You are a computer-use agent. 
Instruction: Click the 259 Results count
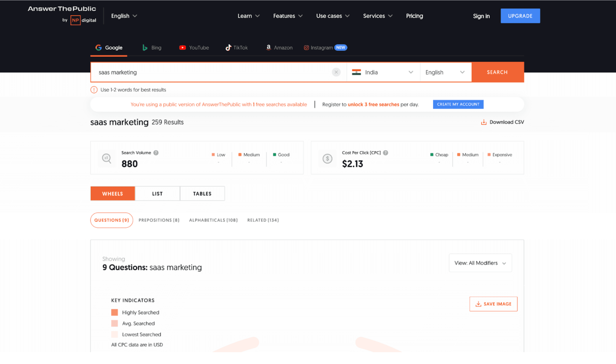coord(168,122)
